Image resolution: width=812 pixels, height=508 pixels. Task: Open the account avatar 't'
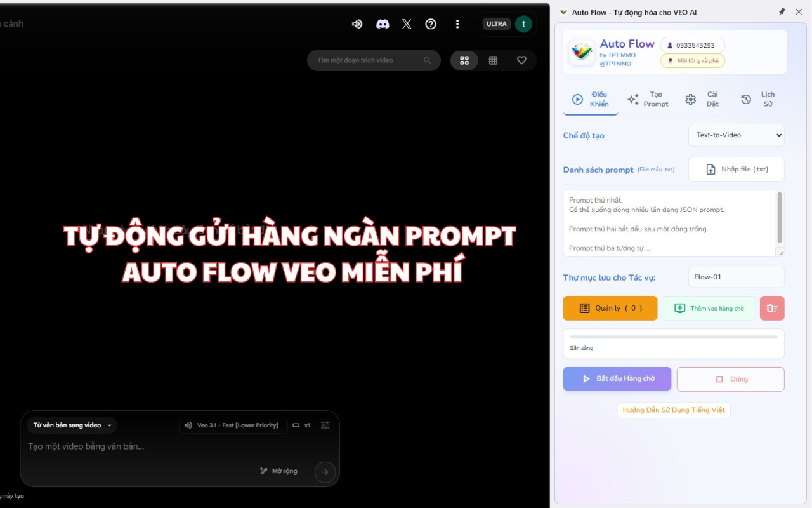(x=523, y=24)
